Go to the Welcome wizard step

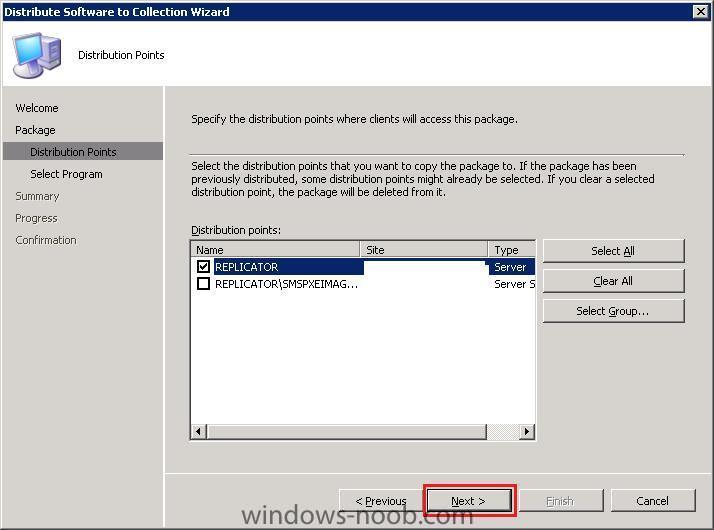coord(37,108)
